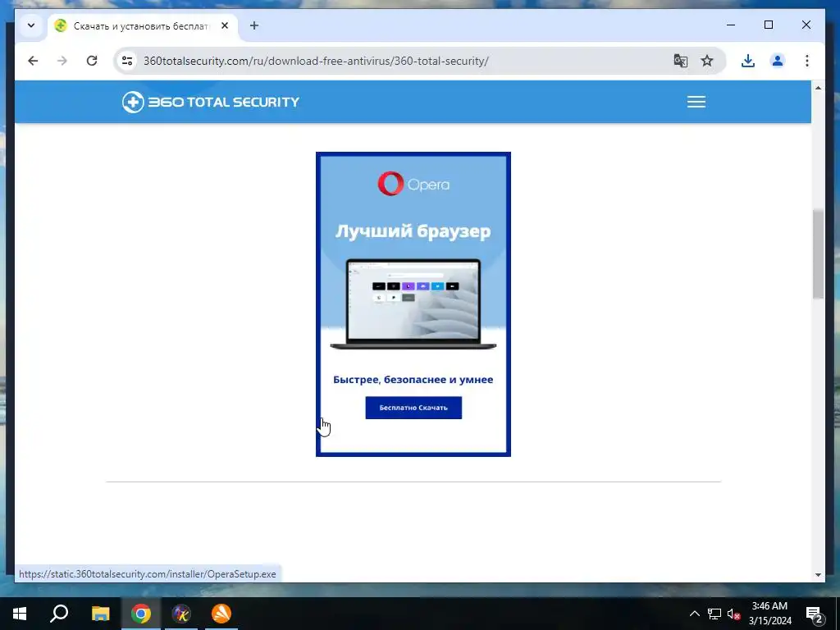
Task: Open the orange app icon in taskbar
Action: pyautogui.click(x=221, y=614)
